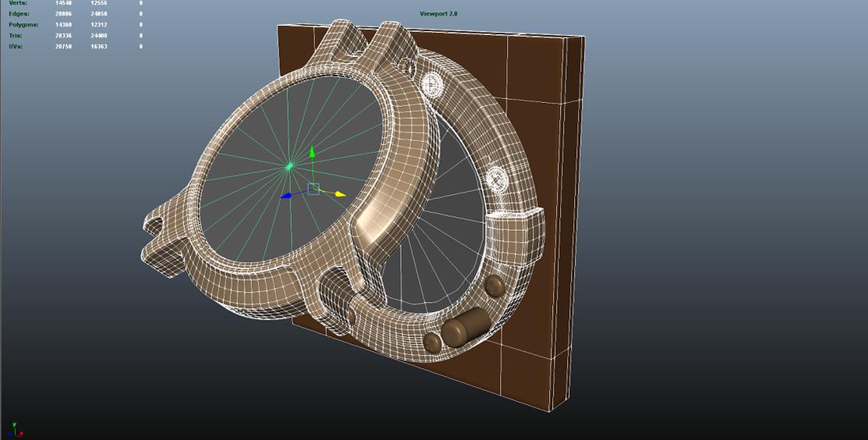Screen dimensions: 868x440
Task: Click the XYZ axis orientation gizmo
Action: tap(15, 430)
